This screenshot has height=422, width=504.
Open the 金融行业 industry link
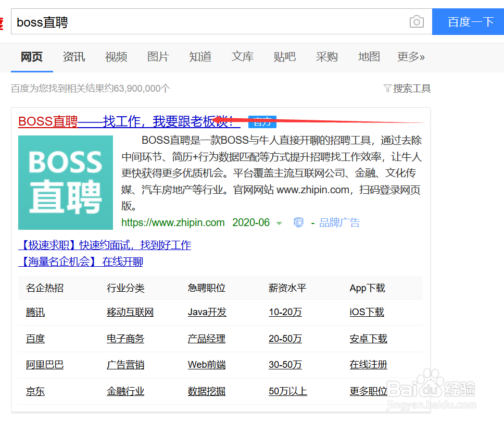(125, 391)
